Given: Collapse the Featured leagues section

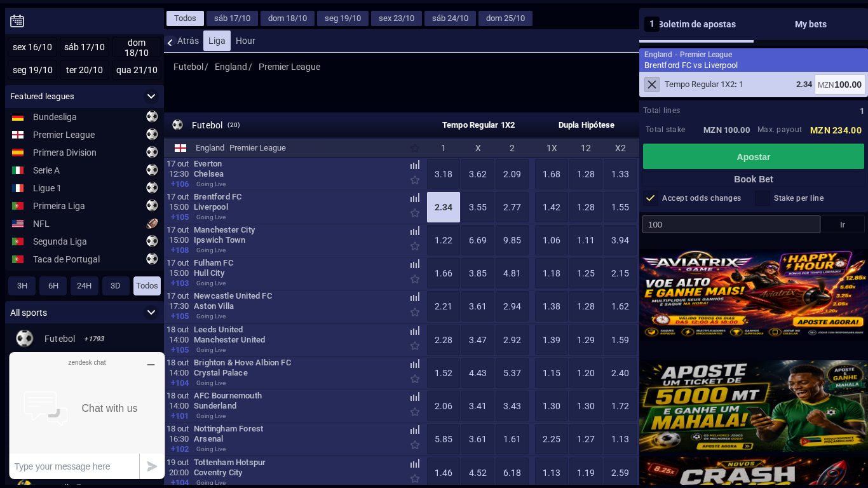Looking at the screenshot, I should click(151, 97).
